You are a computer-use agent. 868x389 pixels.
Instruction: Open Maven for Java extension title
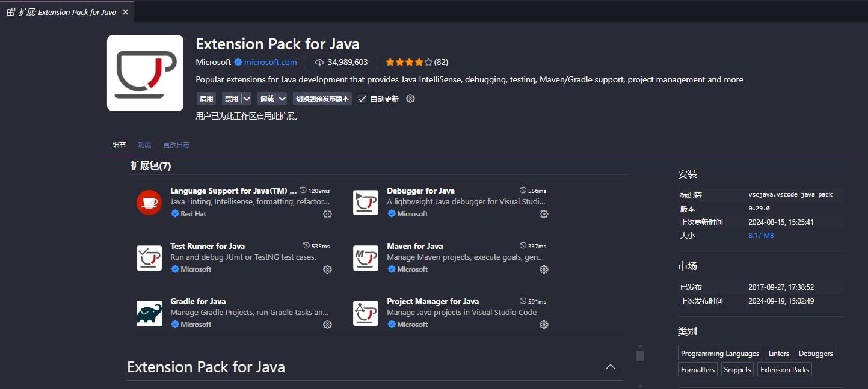(415, 246)
